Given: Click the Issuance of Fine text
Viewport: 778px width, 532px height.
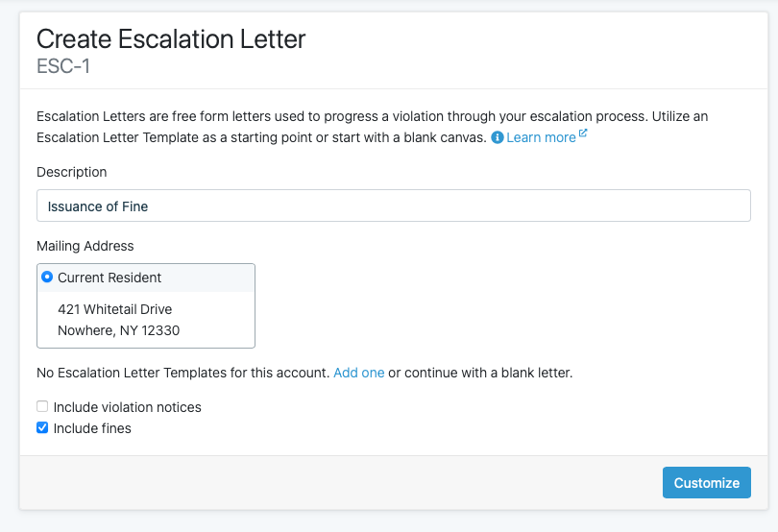Looking at the screenshot, I should [x=98, y=206].
